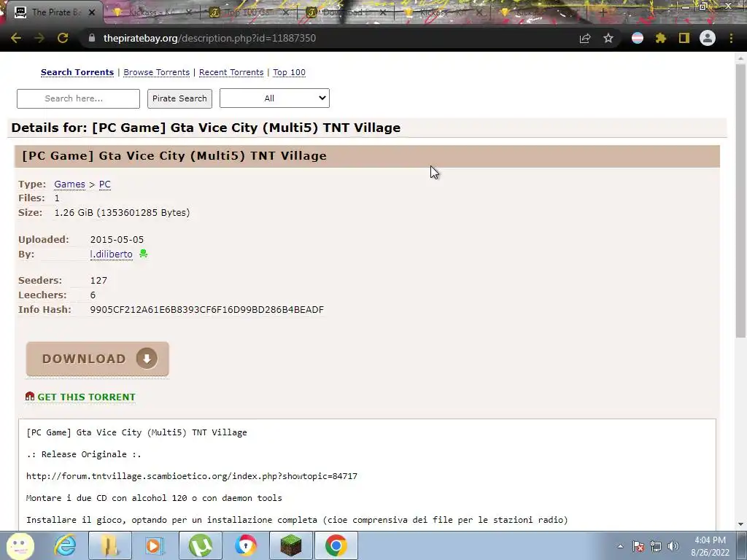
Task: Switch to the second Kickass tab
Action: pos(441,12)
